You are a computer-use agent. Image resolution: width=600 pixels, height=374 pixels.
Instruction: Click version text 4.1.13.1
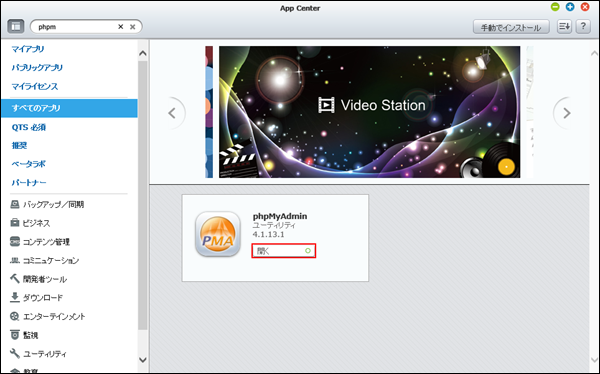268,234
